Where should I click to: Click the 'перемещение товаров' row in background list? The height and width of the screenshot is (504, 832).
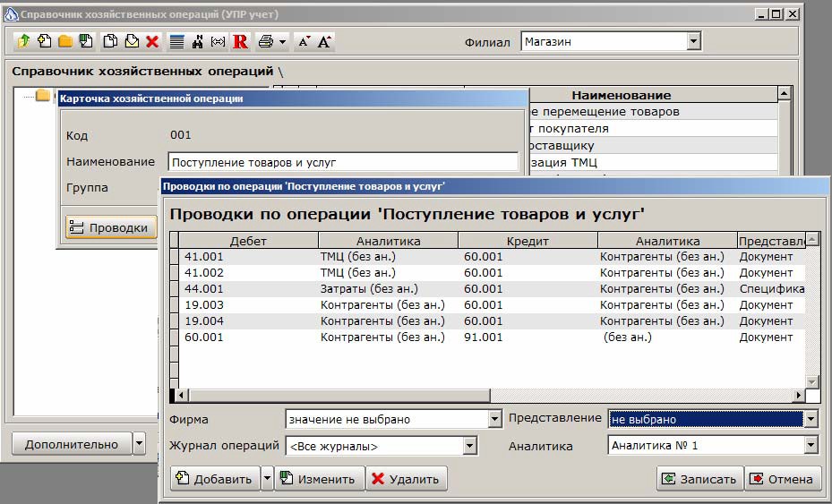point(654,111)
